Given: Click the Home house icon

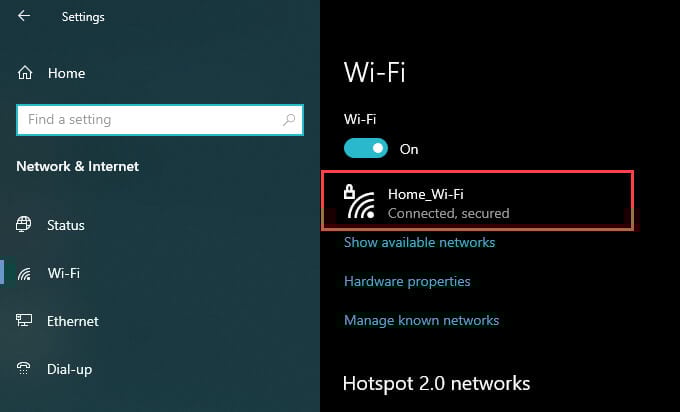Looking at the screenshot, I should coord(25,72).
